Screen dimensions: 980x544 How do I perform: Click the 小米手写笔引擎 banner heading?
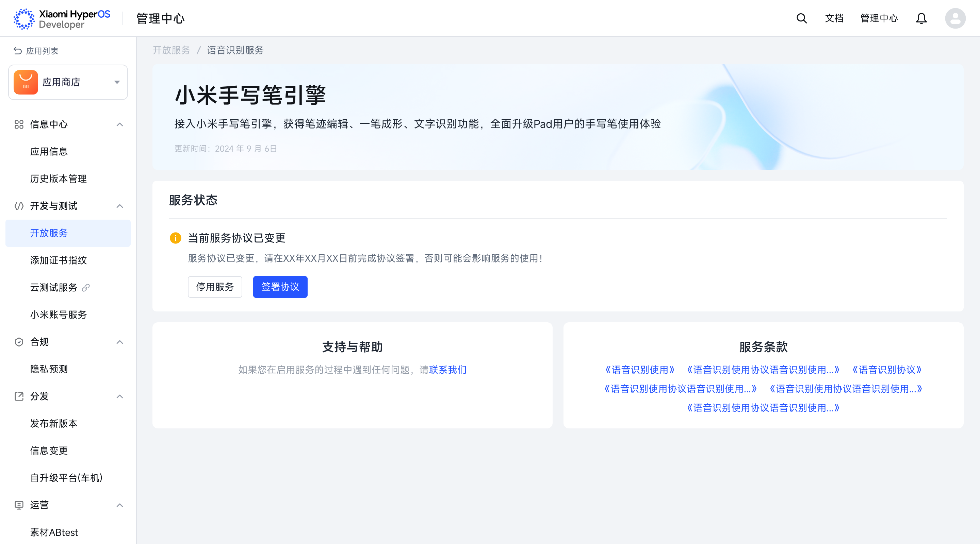[x=250, y=95]
